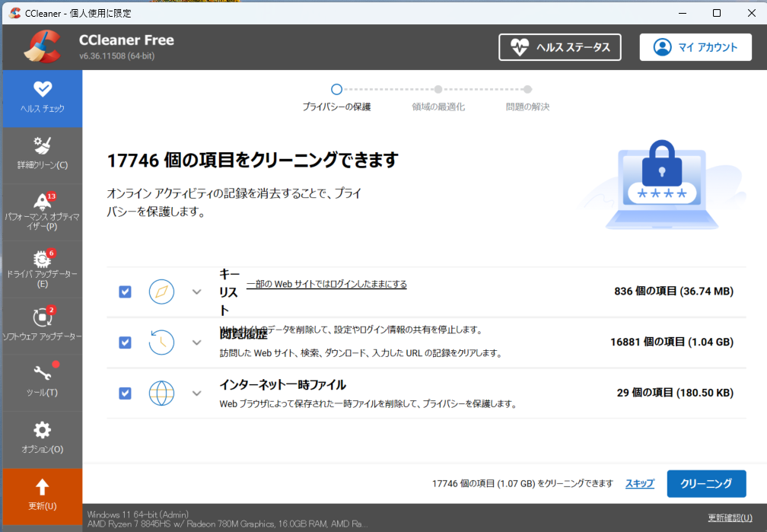Click the blue クリーニング button
Image resolution: width=767 pixels, height=532 pixels.
click(706, 483)
